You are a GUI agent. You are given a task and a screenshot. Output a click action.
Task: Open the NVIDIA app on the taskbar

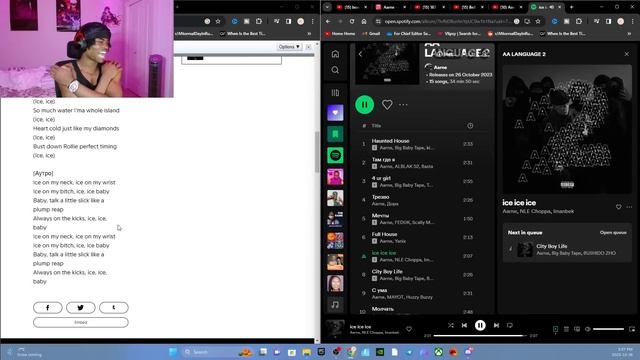point(380,352)
